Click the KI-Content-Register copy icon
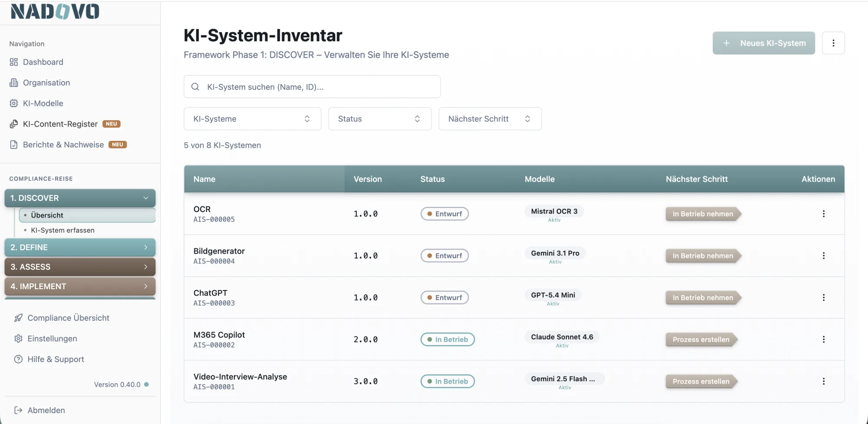This screenshot has width=868, height=424. point(14,124)
